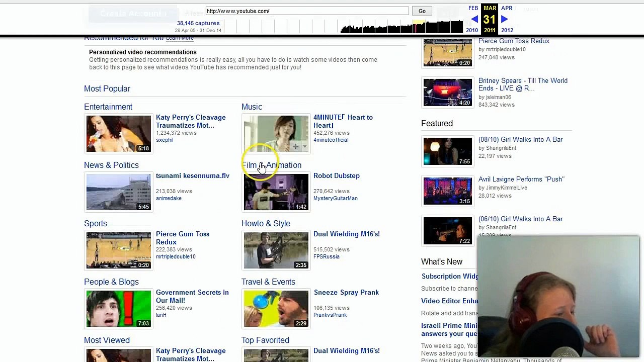Viewport: 644px width, 362px height.
Task: Open tsunami kesennuma.flv title link
Action: (193, 175)
